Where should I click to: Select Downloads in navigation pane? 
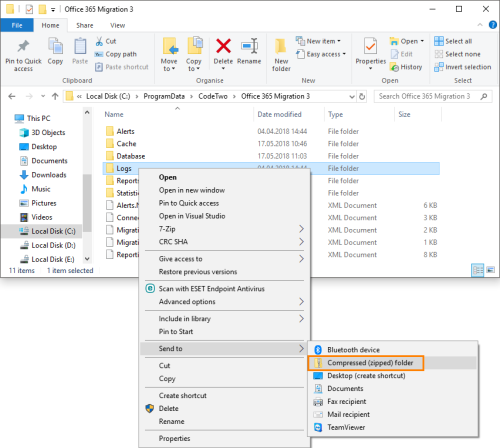point(43,175)
